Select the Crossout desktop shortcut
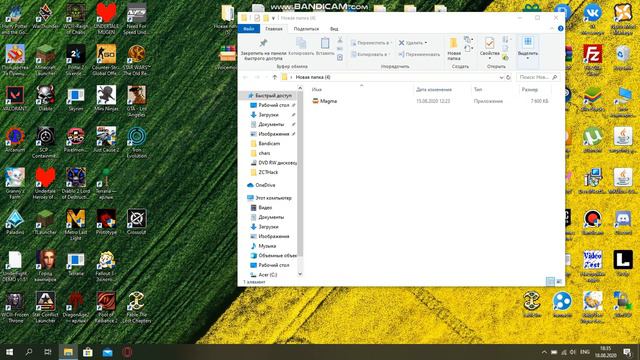 coord(136,222)
